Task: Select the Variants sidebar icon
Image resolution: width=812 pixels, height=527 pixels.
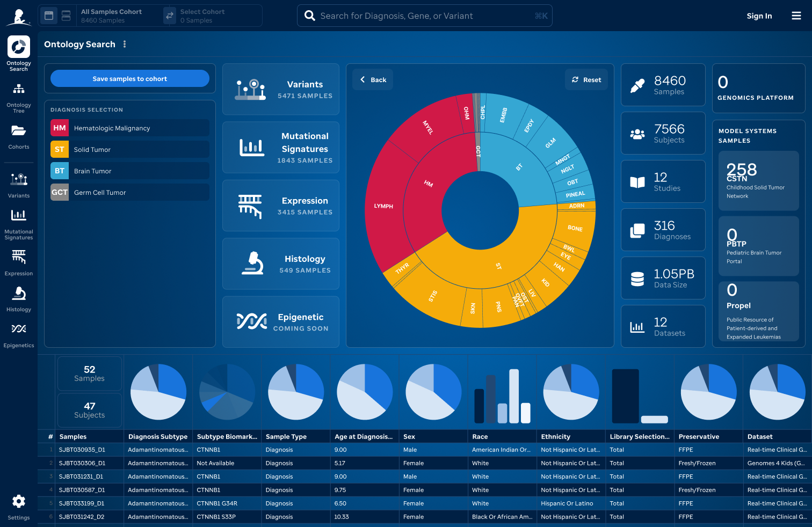Action: [x=18, y=180]
